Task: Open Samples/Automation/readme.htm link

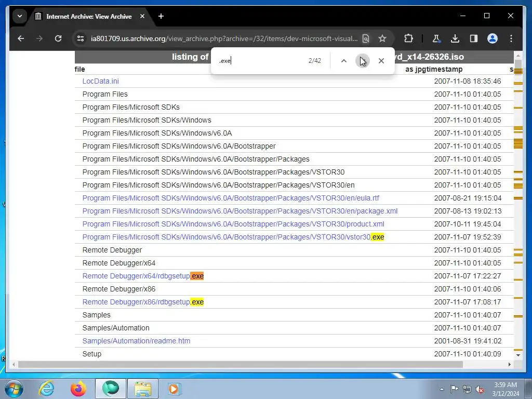Action: pyautogui.click(x=136, y=341)
